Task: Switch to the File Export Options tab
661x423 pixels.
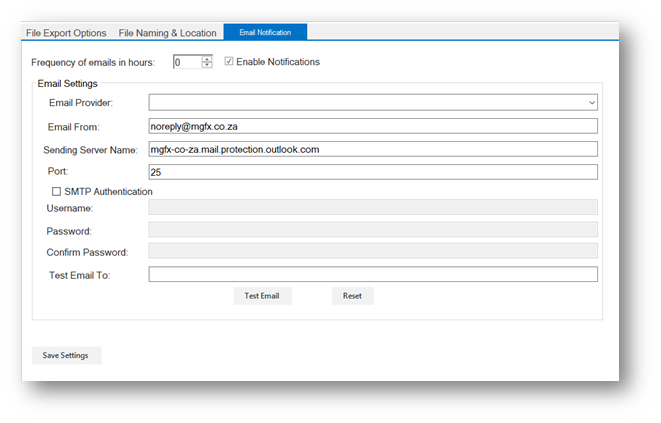Action: [x=66, y=33]
